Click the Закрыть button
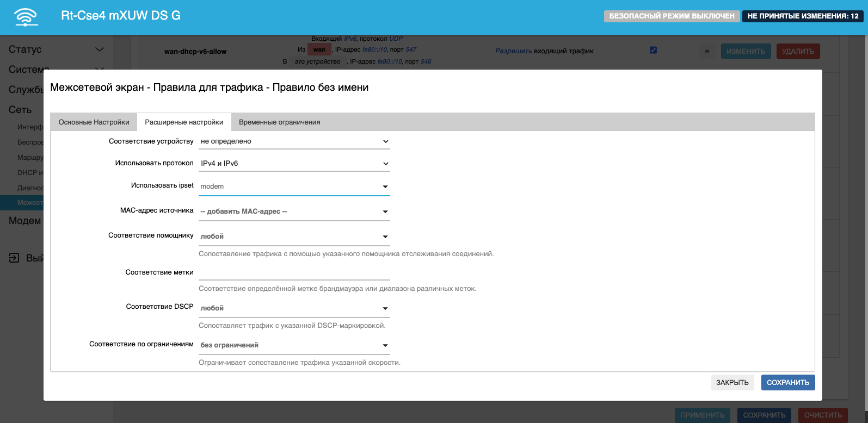The width and height of the screenshot is (868, 423). 732,383
